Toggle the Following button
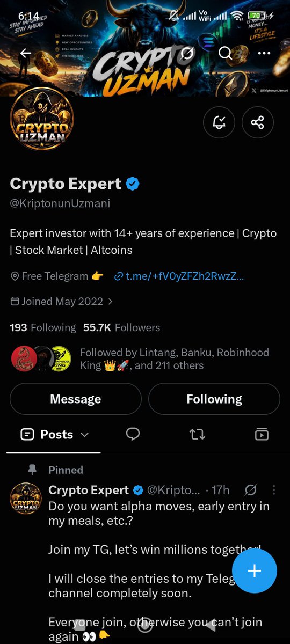This screenshot has height=644, width=290. point(214,399)
